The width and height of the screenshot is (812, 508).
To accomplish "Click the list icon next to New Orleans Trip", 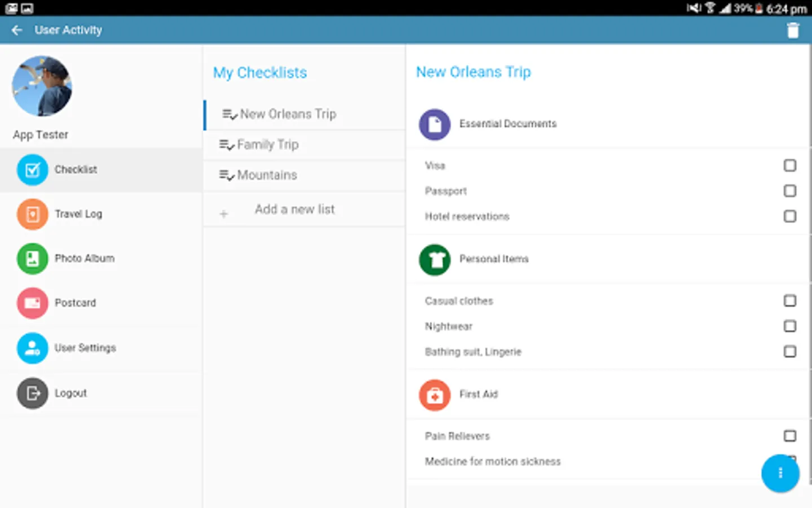I will point(230,115).
